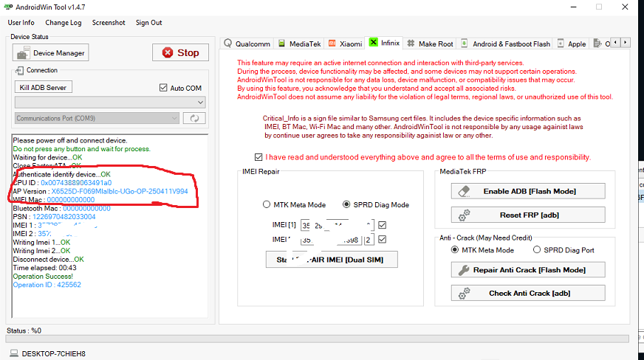Expand the empty device dropdown
This screenshot has height=360, width=644.
point(110,102)
